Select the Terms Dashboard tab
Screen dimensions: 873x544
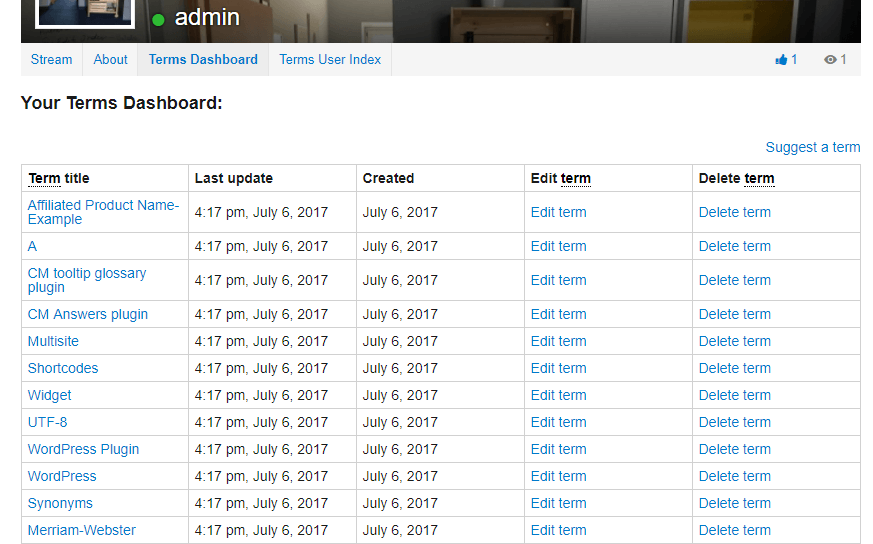click(203, 60)
